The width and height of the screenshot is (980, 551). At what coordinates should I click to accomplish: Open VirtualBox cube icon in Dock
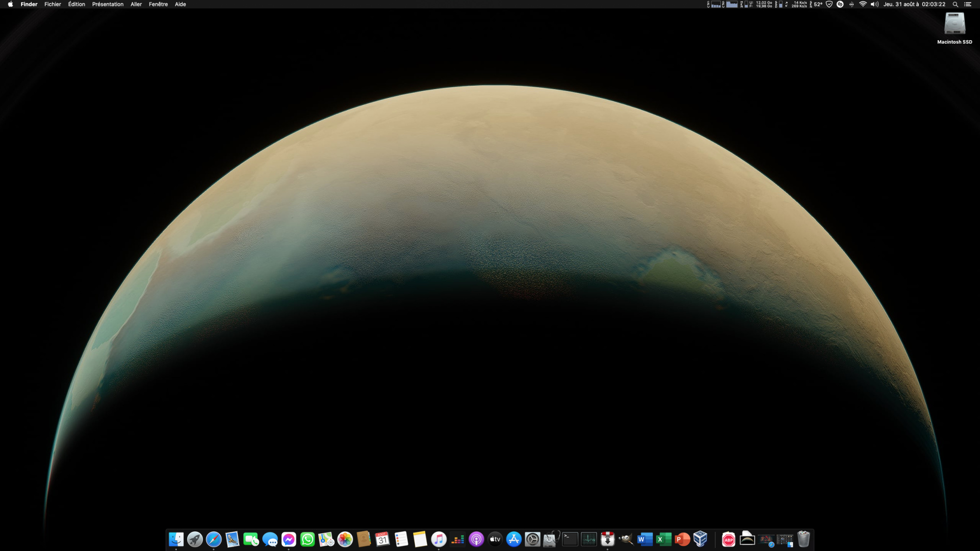pyautogui.click(x=701, y=539)
